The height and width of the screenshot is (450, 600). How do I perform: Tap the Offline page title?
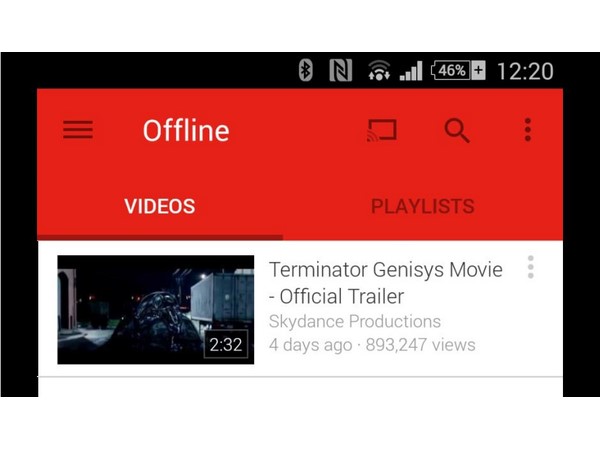pos(186,130)
